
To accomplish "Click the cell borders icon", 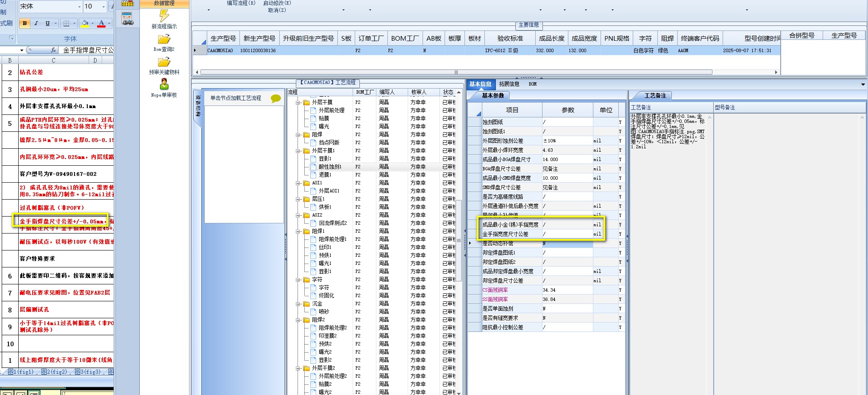I will (x=66, y=23).
